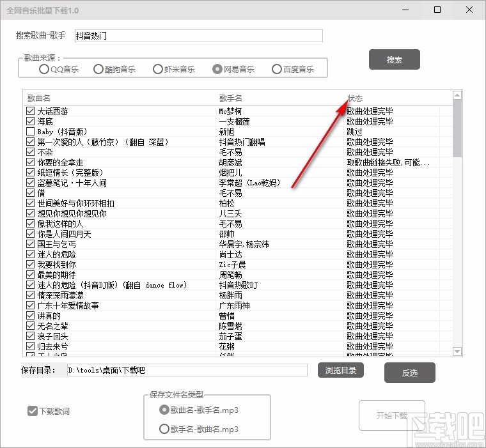Image resolution: width=486 pixels, height=448 pixels.
Task: Select the song title 盗墓笔记·十年人间
Action: [72, 183]
